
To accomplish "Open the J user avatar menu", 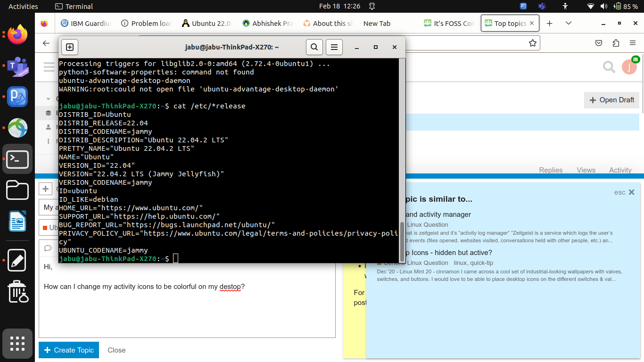I will pyautogui.click(x=629, y=67).
